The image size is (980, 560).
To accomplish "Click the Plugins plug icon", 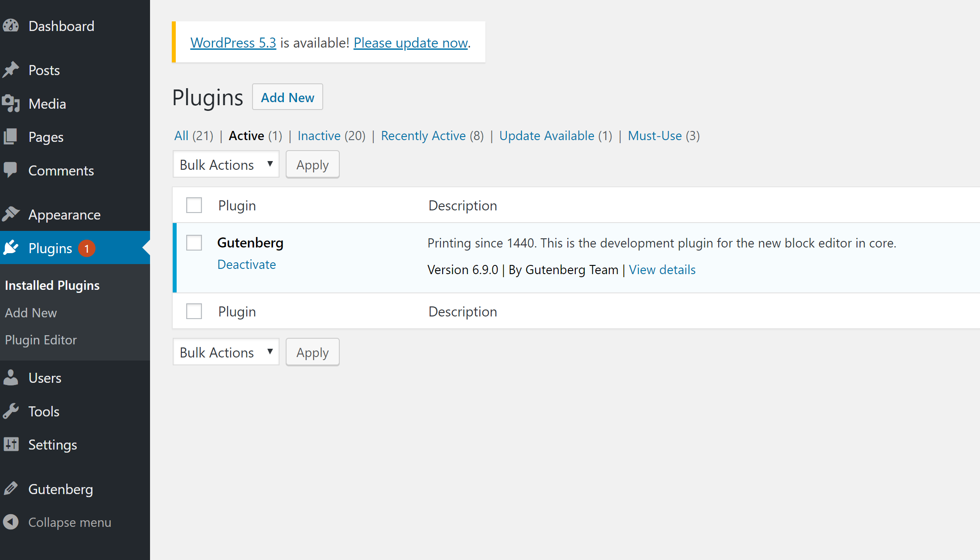I will 11,247.
